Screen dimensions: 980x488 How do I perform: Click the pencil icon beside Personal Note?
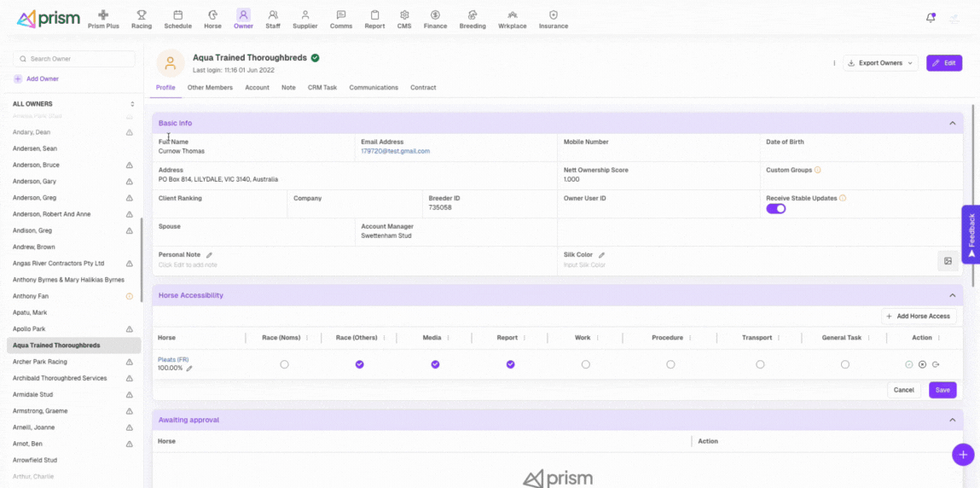[x=209, y=255]
